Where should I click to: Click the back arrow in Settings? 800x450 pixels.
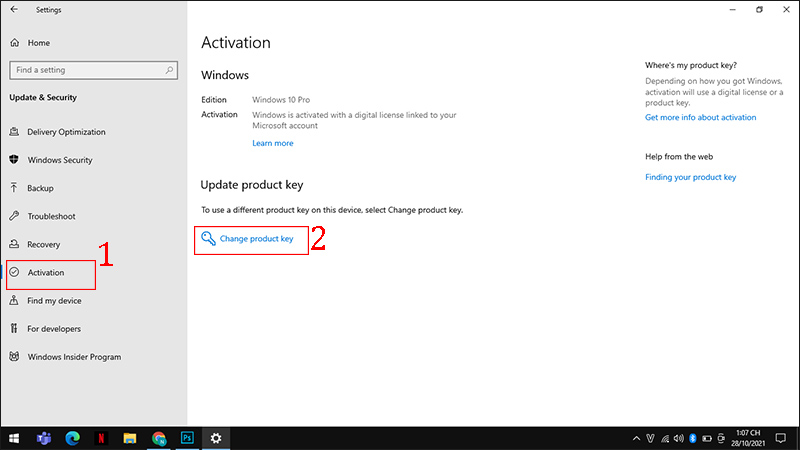tap(14, 9)
